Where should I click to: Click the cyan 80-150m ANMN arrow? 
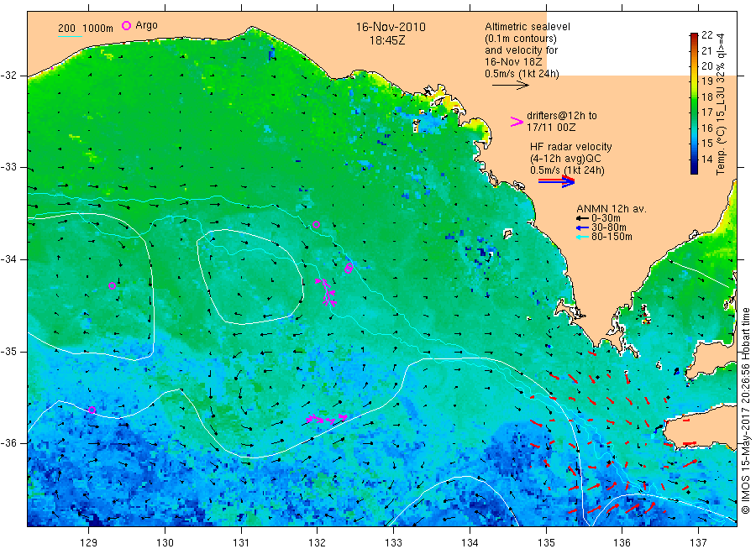pyautogui.click(x=583, y=237)
